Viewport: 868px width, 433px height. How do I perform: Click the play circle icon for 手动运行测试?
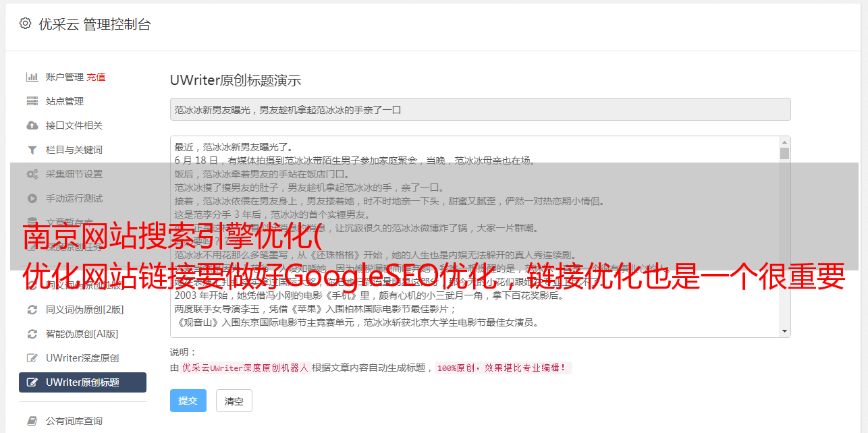pos(32,198)
